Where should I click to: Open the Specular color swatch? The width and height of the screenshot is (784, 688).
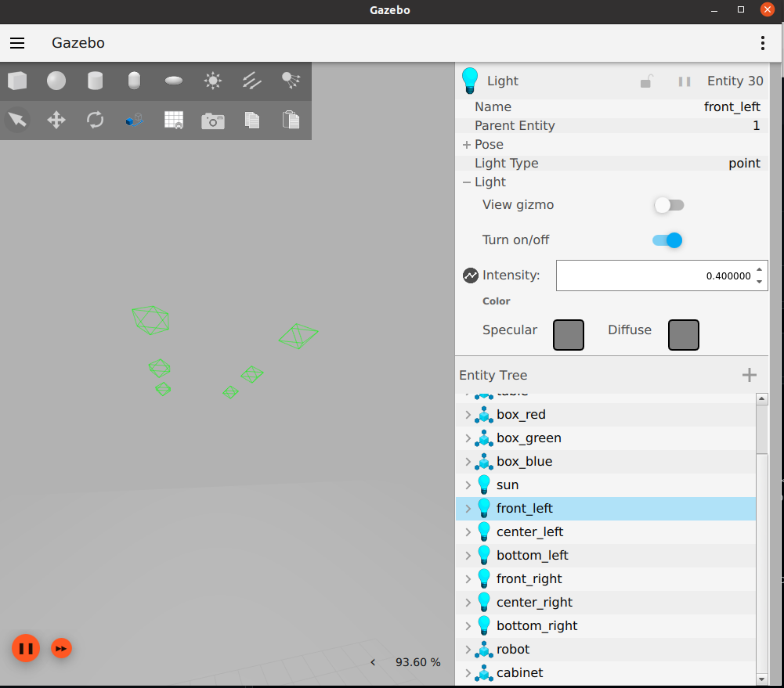tap(569, 335)
